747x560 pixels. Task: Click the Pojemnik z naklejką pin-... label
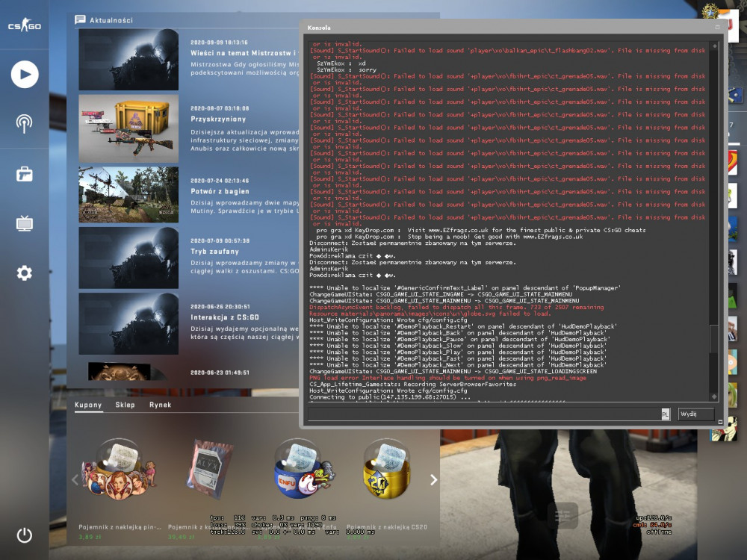[120, 527]
